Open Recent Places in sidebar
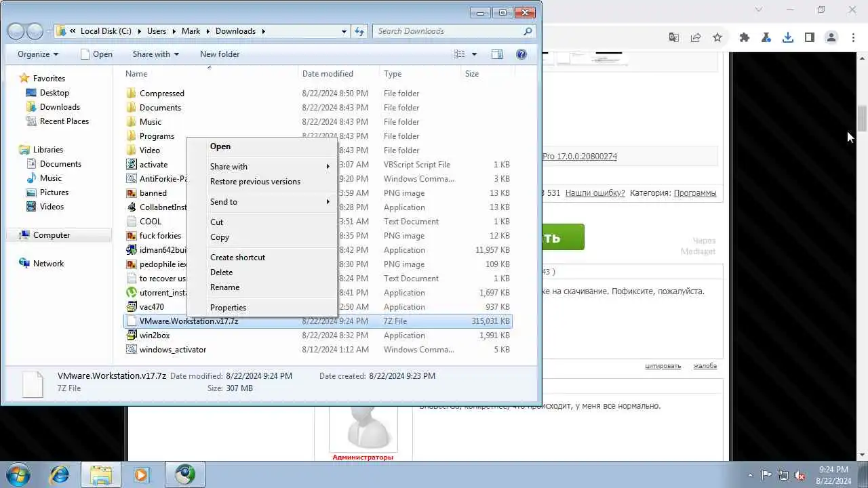 (64, 121)
